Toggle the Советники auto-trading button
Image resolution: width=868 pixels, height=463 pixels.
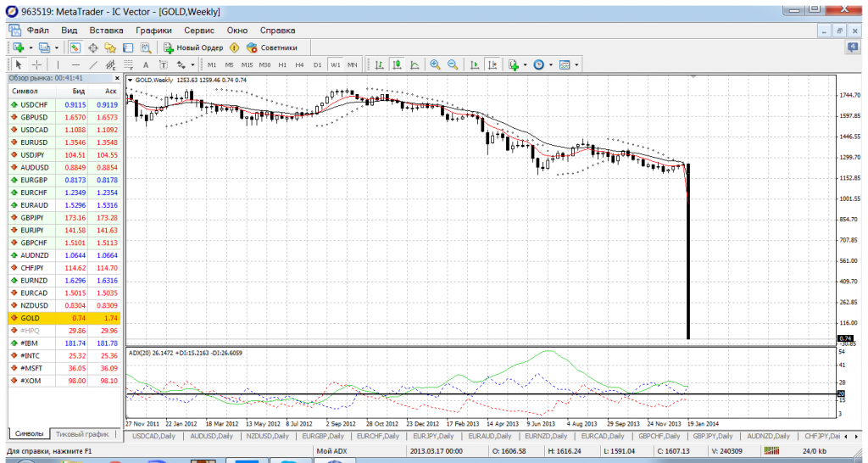tap(272, 47)
